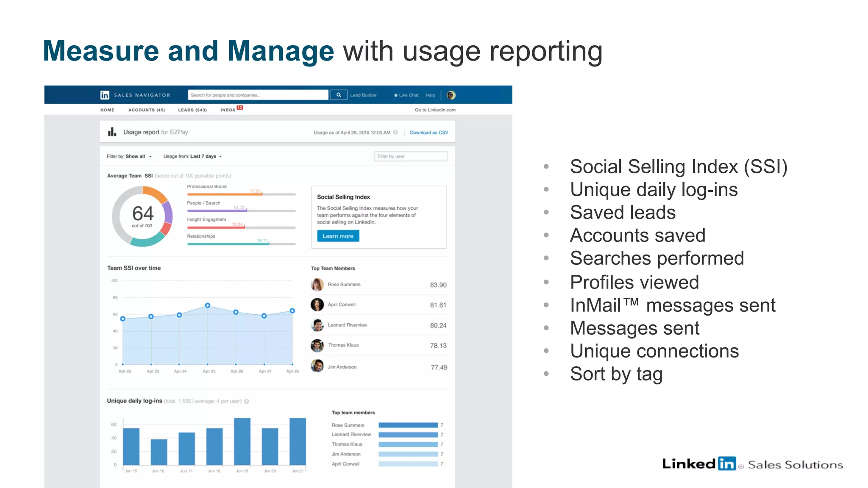Click Go to LinkedIn.com link
868x488 pixels.
(435, 110)
